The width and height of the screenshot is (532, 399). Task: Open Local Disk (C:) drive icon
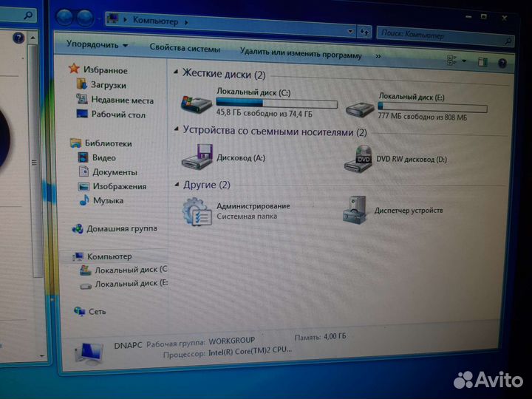(197, 104)
